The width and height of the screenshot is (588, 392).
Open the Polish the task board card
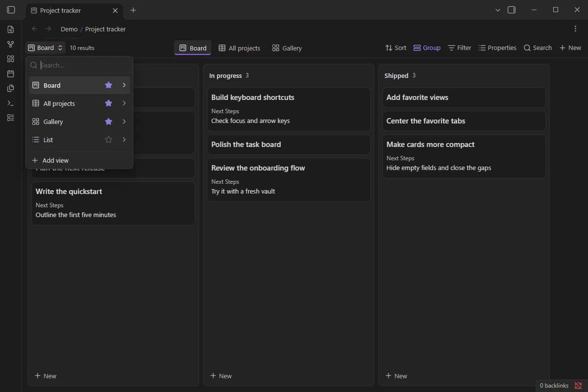pyautogui.click(x=289, y=145)
